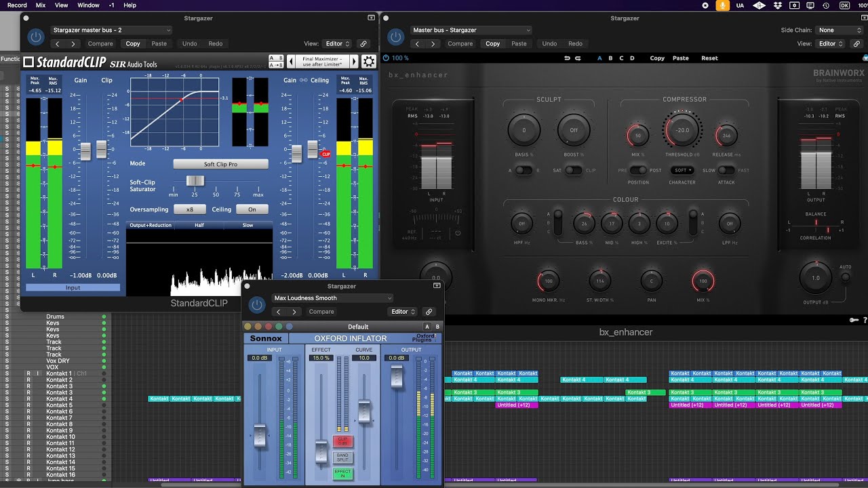Open the Help menu

[x=130, y=5]
